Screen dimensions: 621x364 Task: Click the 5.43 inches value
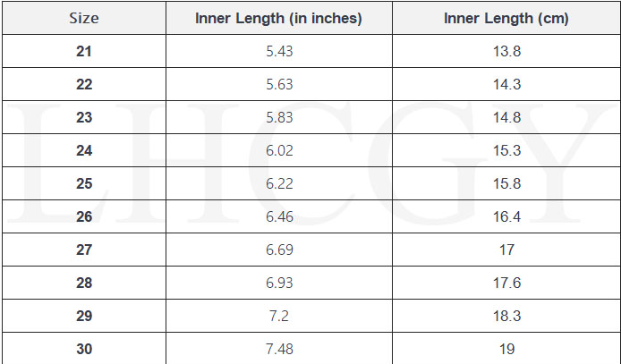click(x=279, y=51)
